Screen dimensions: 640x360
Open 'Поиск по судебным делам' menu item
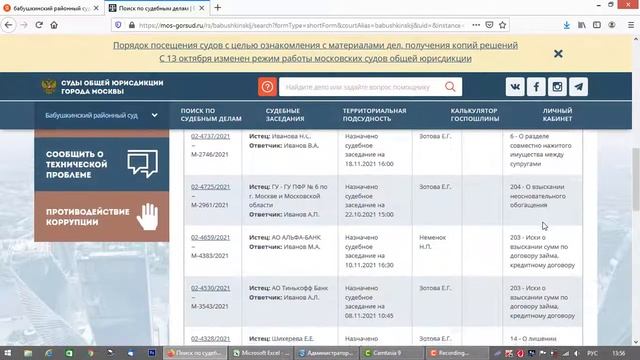211,115
